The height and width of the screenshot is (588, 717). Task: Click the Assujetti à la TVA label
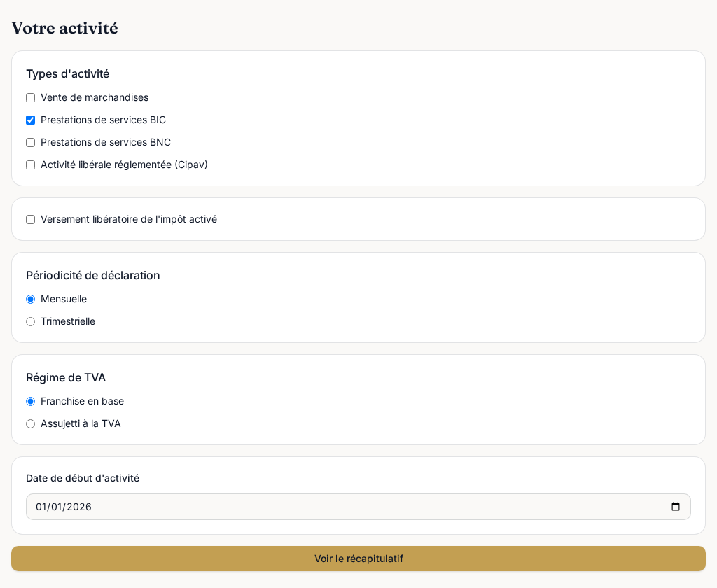(81, 423)
